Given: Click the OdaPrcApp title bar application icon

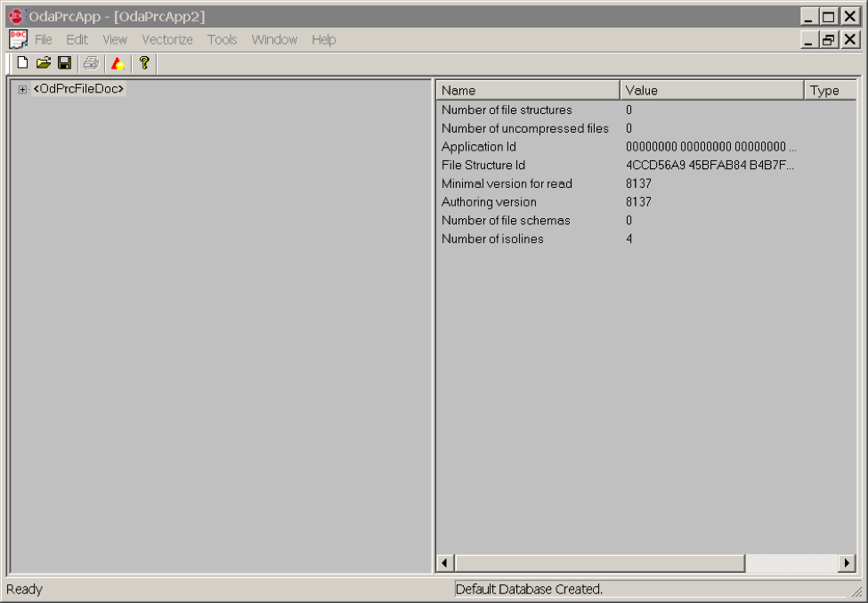Looking at the screenshot, I should pyautogui.click(x=16, y=17).
